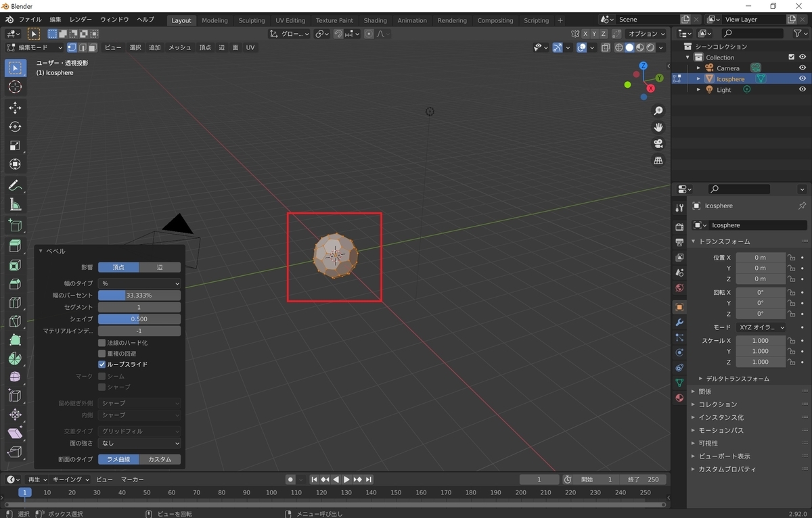This screenshot has height=518, width=812.
Task: Select the Transform tool
Action: click(x=15, y=164)
